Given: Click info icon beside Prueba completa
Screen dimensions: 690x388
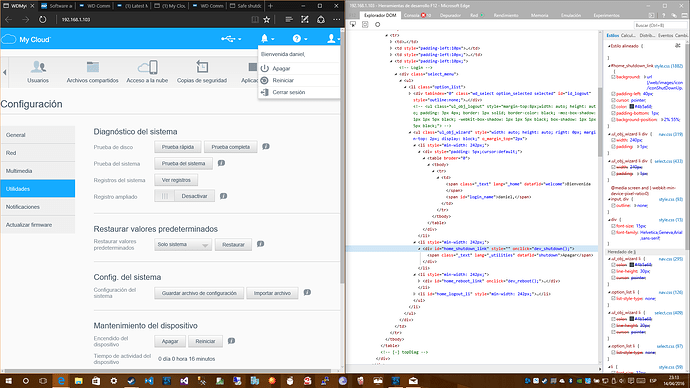Looking at the screenshot, I should 266,146.
